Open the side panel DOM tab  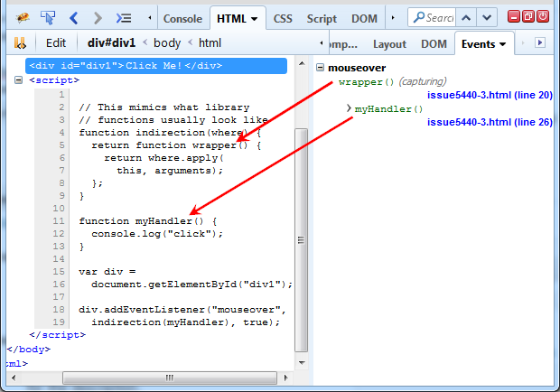point(434,44)
